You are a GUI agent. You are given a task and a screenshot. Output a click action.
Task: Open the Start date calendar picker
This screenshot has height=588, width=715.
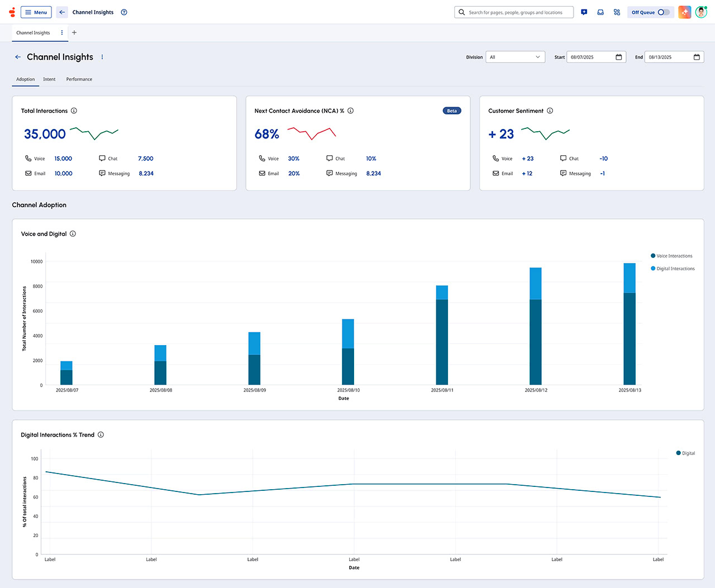click(x=618, y=57)
